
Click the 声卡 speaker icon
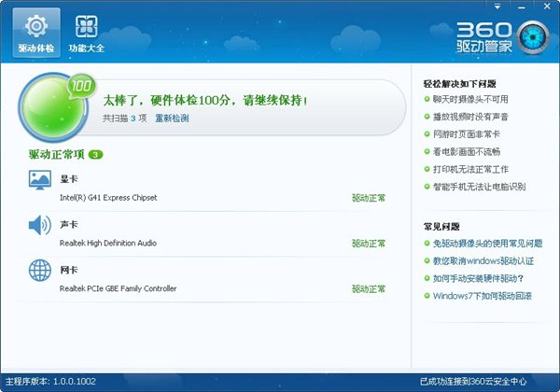tap(39, 225)
